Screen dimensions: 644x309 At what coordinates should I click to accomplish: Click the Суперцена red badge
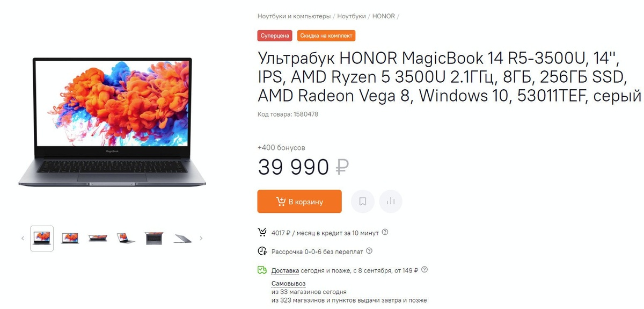(275, 35)
